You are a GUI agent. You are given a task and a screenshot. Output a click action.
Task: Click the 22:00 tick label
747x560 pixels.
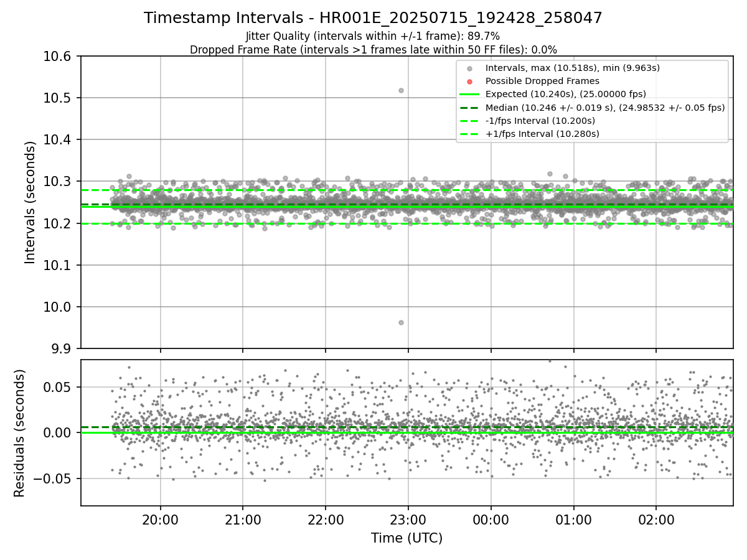point(326,520)
